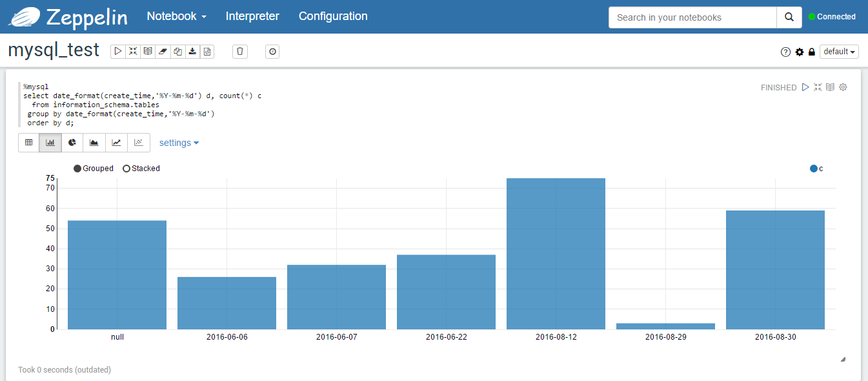Click the null axis label
Image resolution: width=868 pixels, height=381 pixels.
coord(117,337)
